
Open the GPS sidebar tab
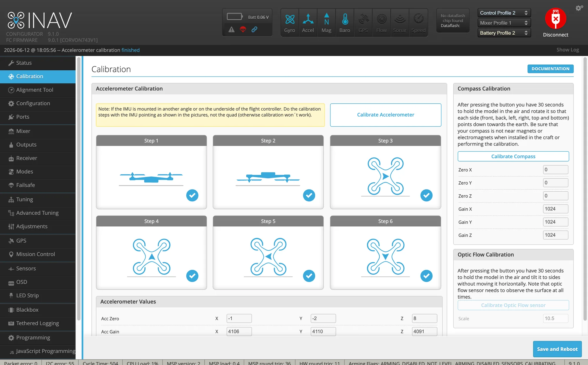click(x=38, y=240)
